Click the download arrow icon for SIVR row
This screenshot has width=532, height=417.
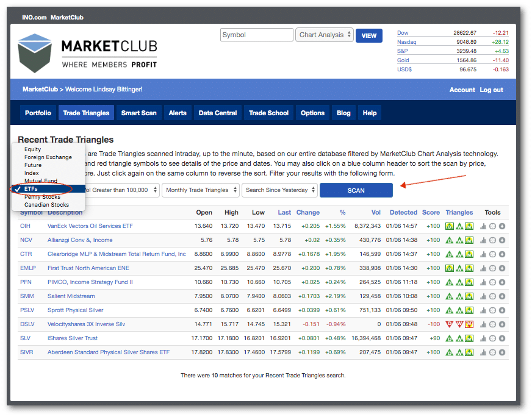502,352
